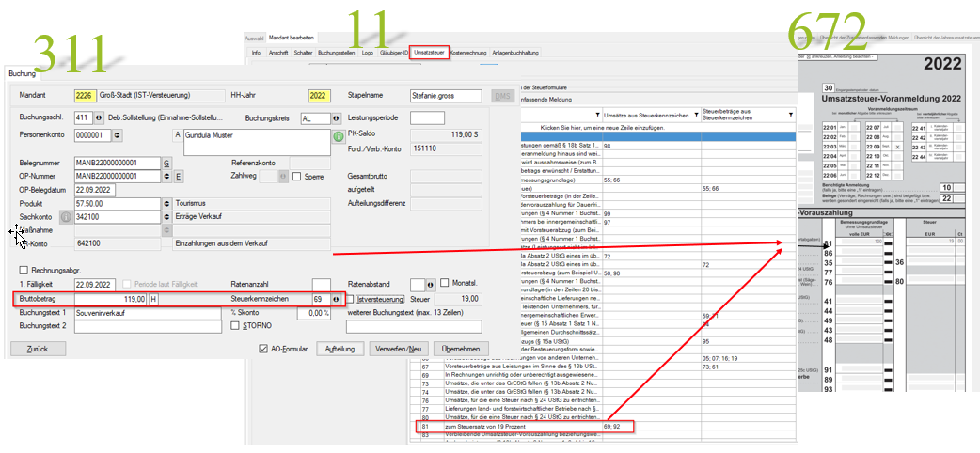Expand the Personenkonto dropdown

click(x=117, y=135)
